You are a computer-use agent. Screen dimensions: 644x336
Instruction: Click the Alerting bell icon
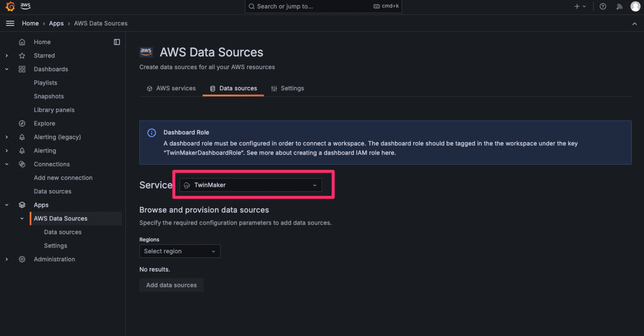[x=22, y=151]
